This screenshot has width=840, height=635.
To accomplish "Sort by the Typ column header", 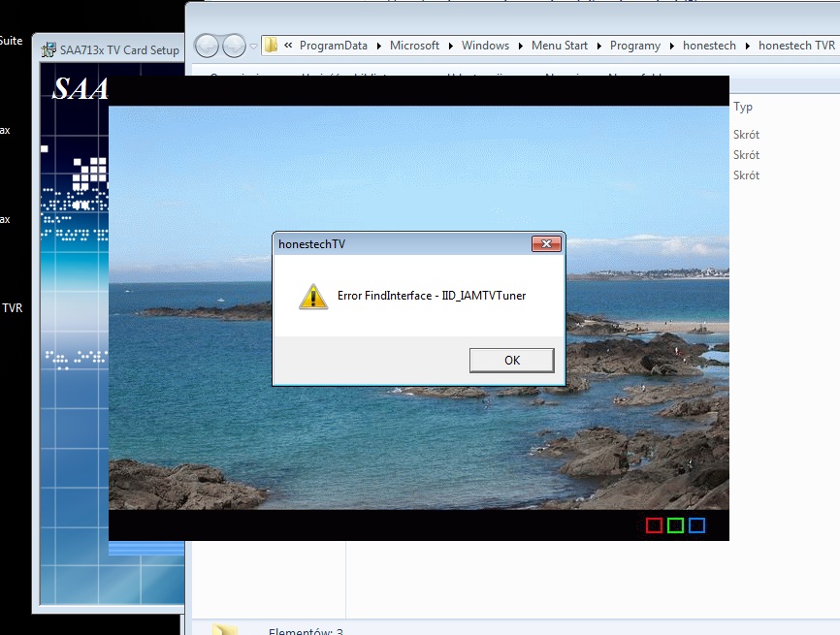I will [x=743, y=107].
